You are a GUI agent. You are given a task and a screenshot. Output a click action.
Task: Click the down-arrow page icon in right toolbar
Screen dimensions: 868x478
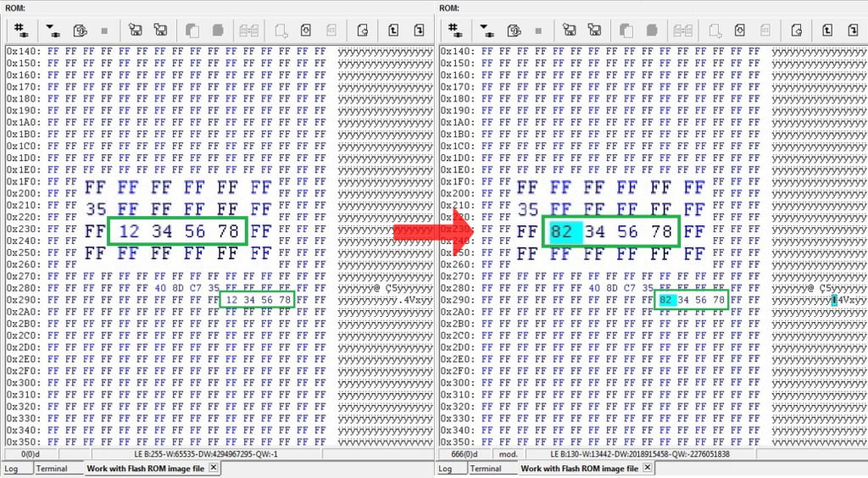pyautogui.click(x=853, y=31)
